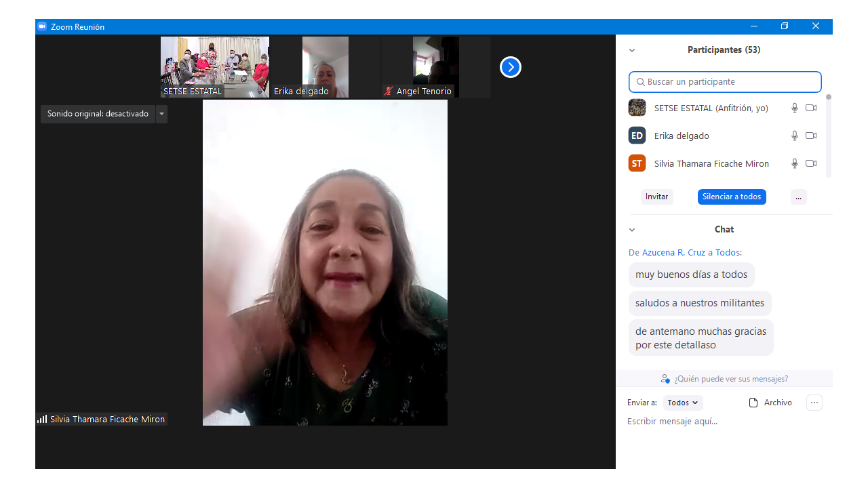Show next video thumbnails with blue arrow

pos(511,67)
